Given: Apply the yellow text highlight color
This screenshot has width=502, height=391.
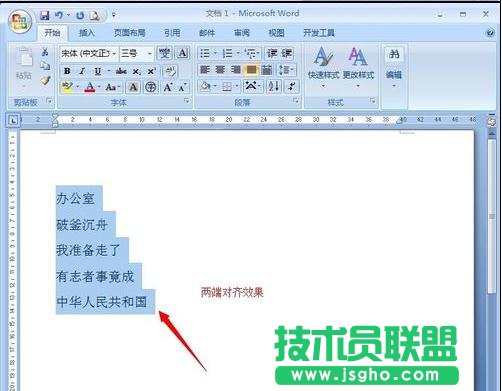Looking at the screenshot, I should [67, 87].
